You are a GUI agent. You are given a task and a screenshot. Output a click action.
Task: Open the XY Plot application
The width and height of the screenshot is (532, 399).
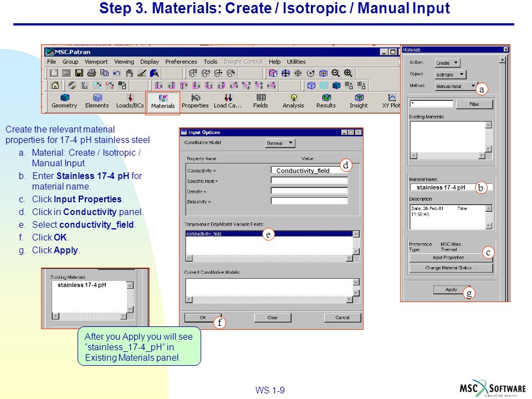[x=391, y=101]
